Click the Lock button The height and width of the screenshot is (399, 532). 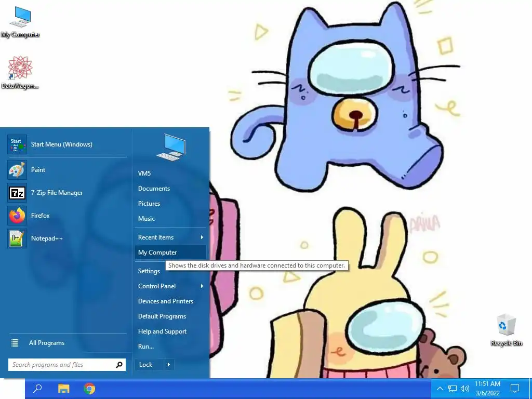[x=149, y=365]
